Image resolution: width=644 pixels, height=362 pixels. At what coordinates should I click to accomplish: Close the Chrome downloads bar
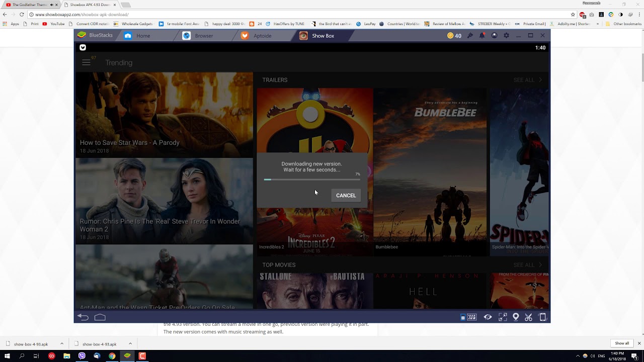[639, 343]
